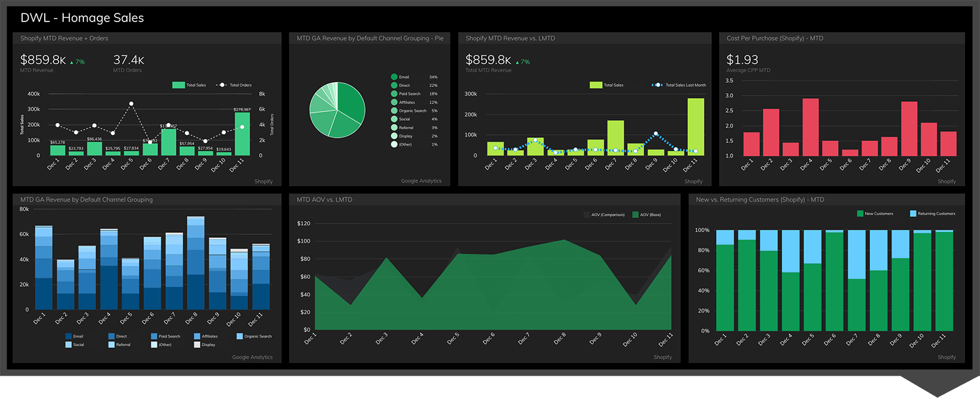Open the MTD AOV vs. LMTD panel title
This screenshot has height=399, width=980.
pyautogui.click(x=325, y=200)
